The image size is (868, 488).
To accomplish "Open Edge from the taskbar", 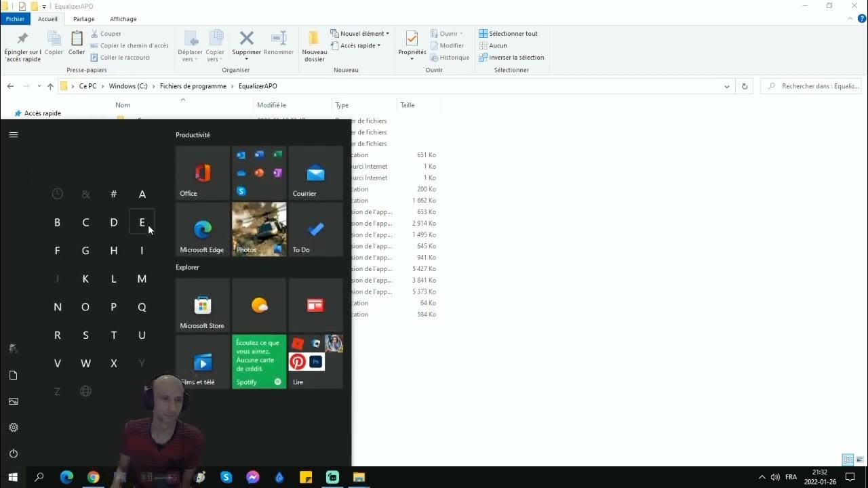I will (x=66, y=477).
